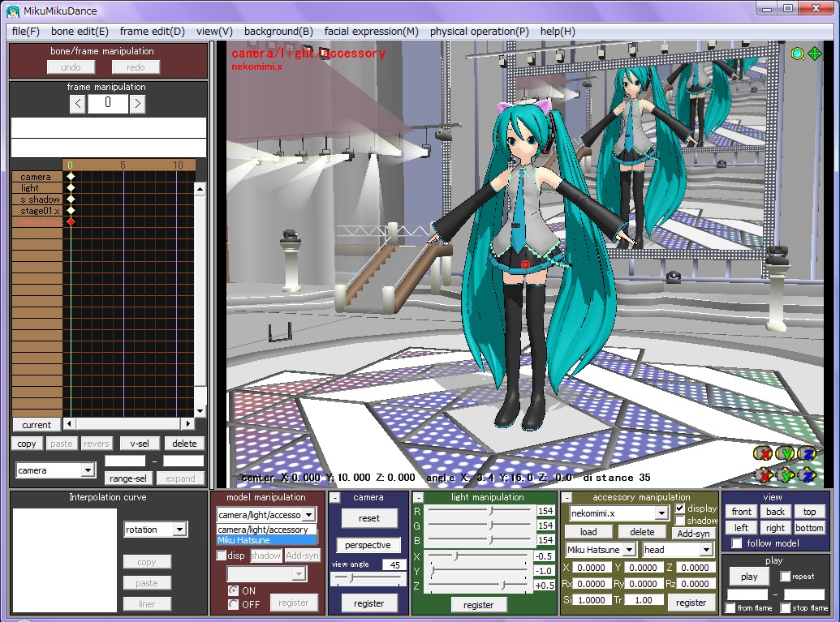This screenshot has height=622, width=840.
Task: Click the viewport zoom magnifier icon
Action: coord(798,54)
